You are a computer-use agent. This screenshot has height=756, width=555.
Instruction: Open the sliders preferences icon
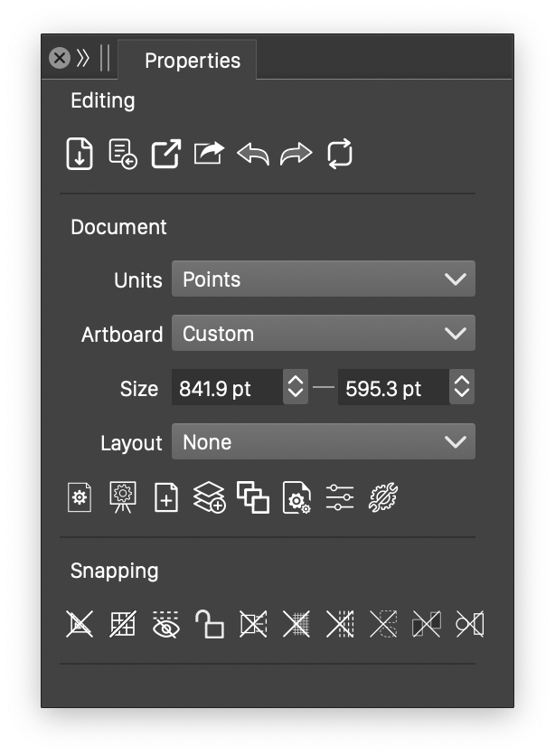coord(340,497)
